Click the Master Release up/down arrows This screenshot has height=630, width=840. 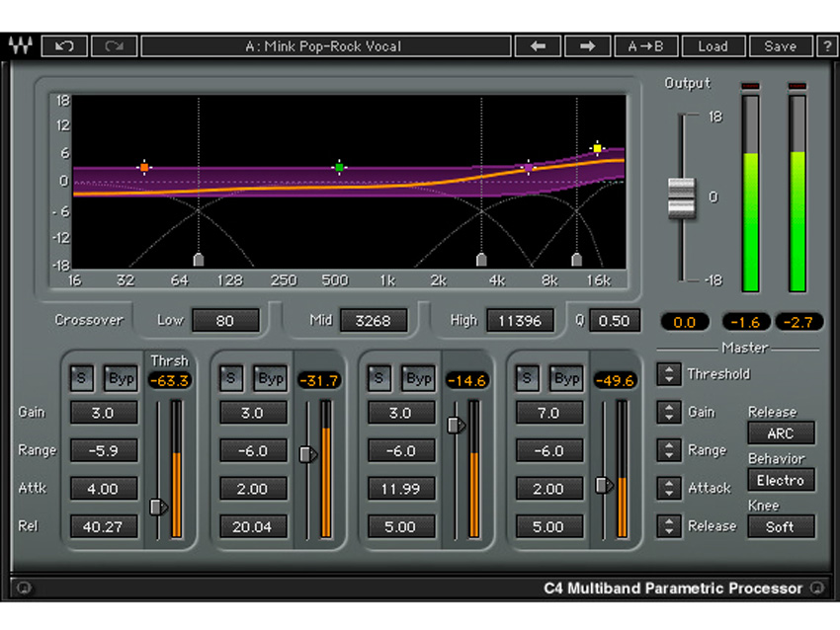coord(669,526)
